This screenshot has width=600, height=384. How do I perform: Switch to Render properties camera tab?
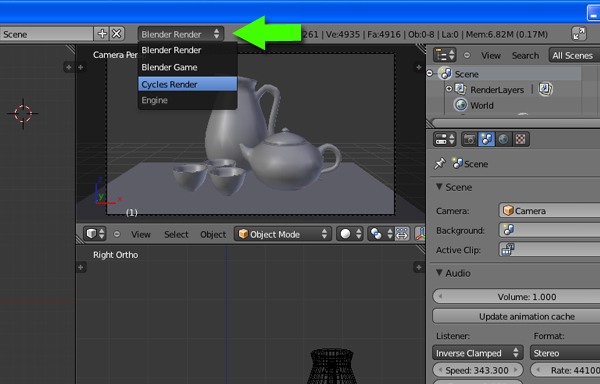click(x=470, y=139)
